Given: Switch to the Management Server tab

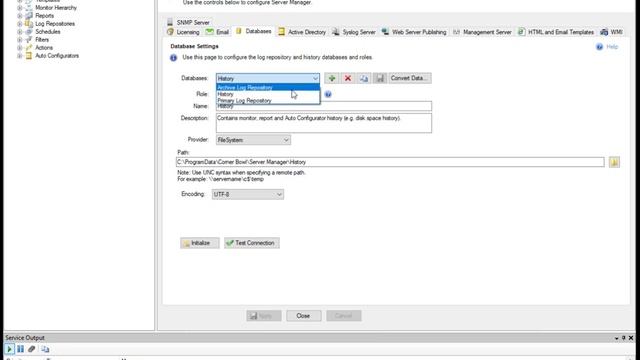Looking at the screenshot, I should coord(482,32).
